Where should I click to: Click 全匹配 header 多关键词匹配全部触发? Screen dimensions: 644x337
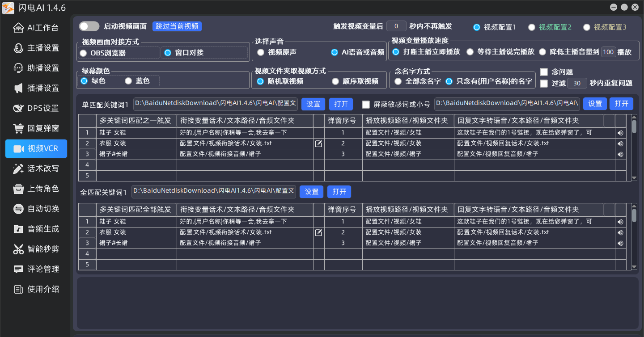[136, 210]
